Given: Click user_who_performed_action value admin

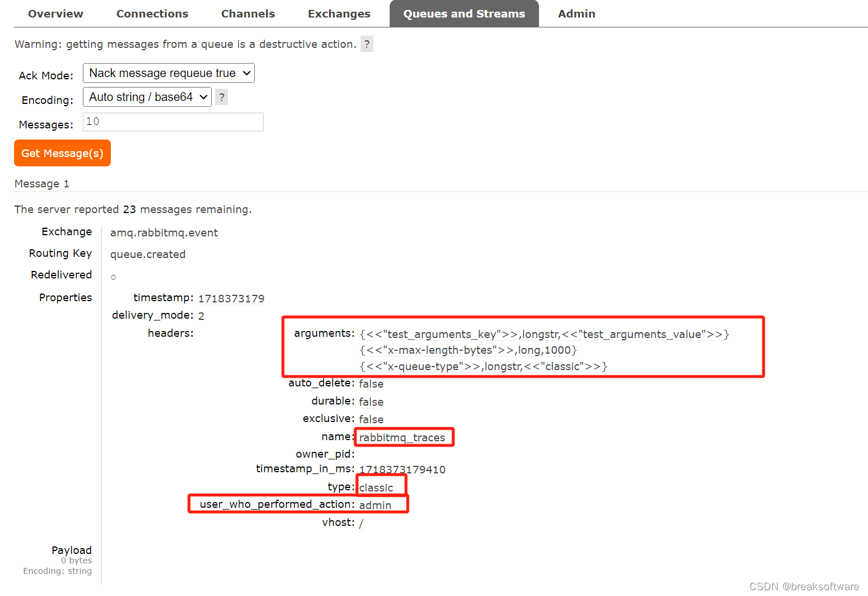Looking at the screenshot, I should coord(375,505).
